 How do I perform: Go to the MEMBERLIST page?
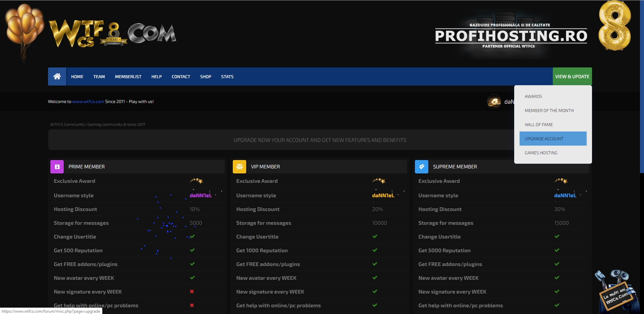(128, 76)
